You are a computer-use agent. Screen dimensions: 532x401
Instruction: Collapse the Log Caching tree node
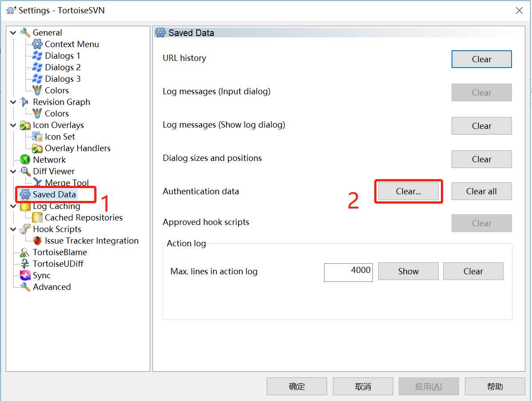pos(13,206)
